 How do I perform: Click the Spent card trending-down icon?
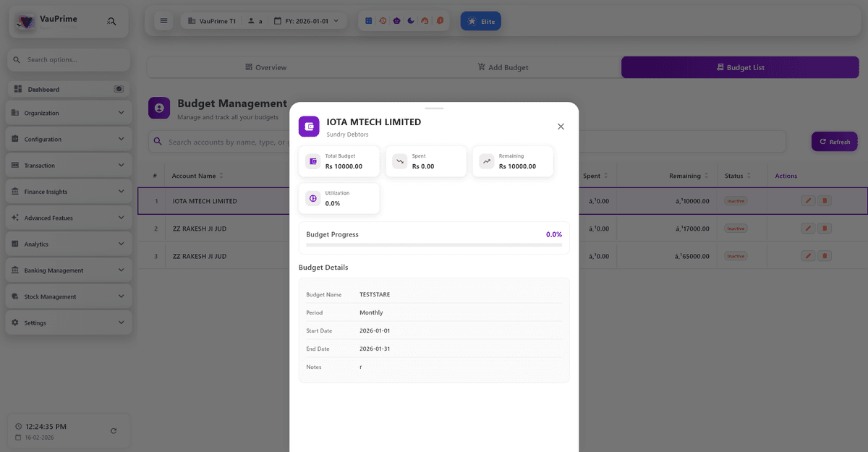tap(400, 161)
